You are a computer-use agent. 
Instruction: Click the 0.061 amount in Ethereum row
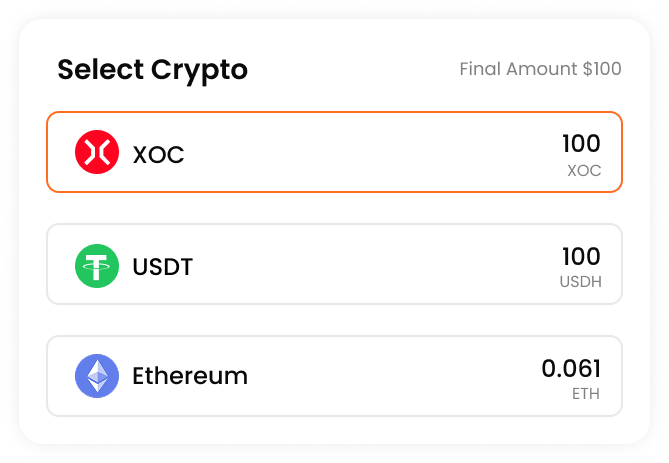click(x=571, y=368)
